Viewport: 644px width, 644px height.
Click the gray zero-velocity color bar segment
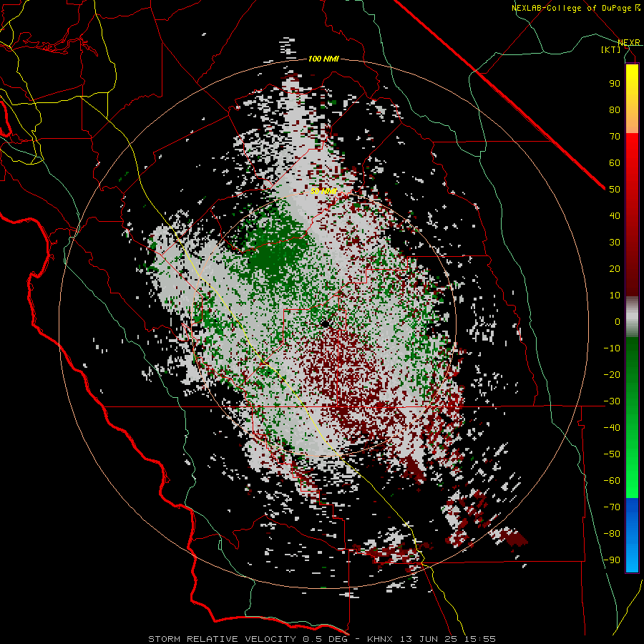click(x=632, y=317)
